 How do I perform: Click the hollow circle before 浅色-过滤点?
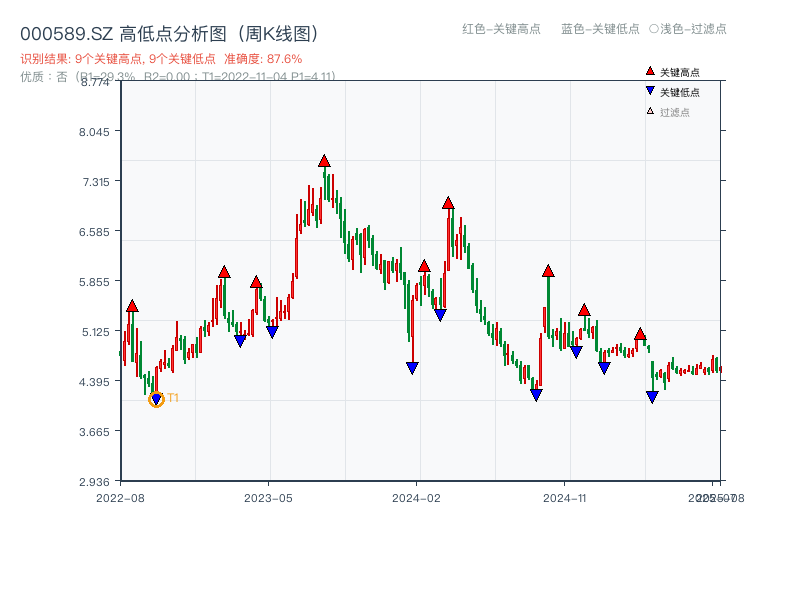(x=654, y=29)
